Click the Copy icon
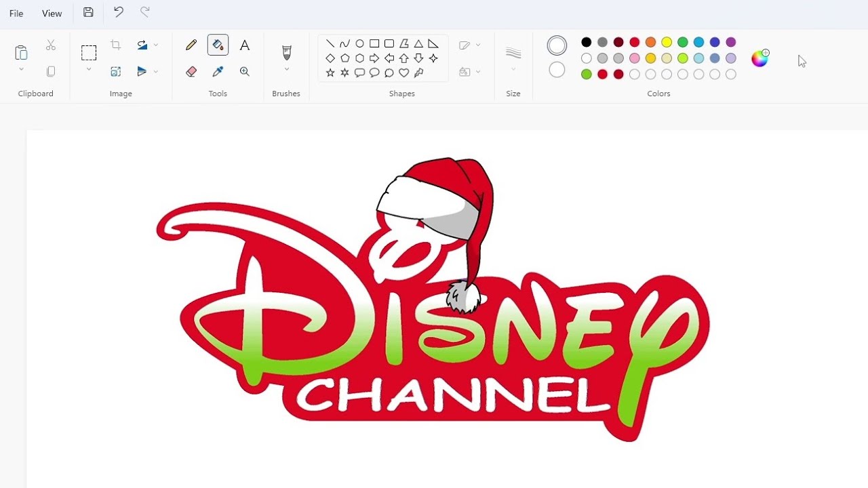This screenshot has width=868, height=488. click(51, 71)
